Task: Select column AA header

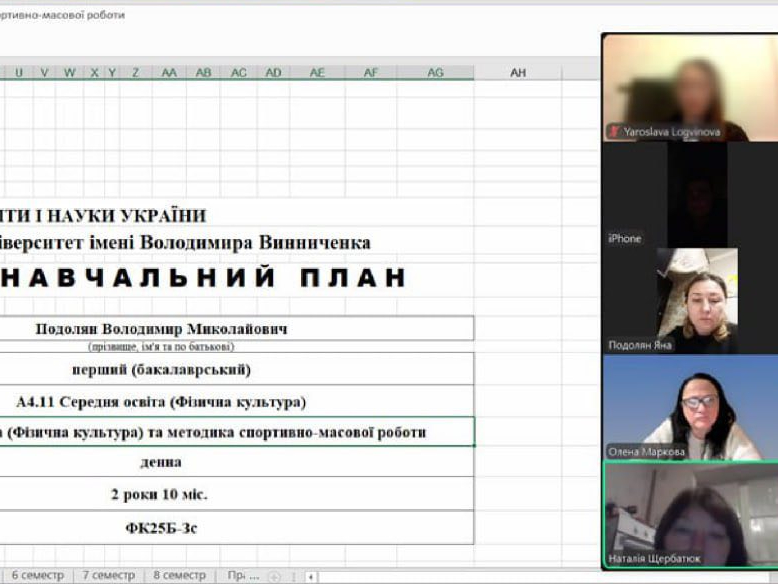Action: coord(169,72)
